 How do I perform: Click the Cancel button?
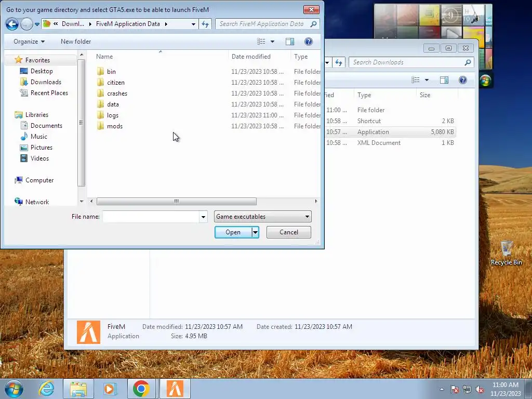pos(289,232)
